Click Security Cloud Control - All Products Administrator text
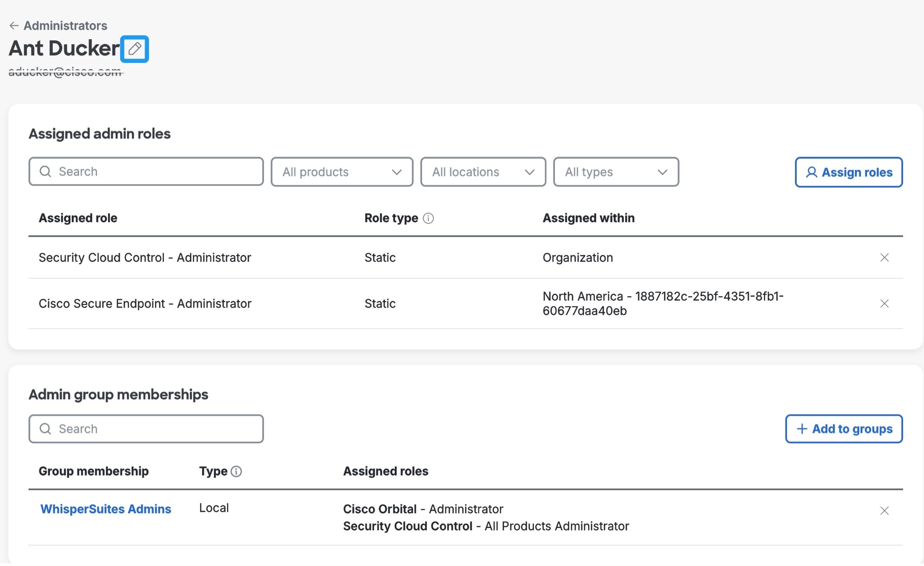The image size is (924, 566). (486, 526)
